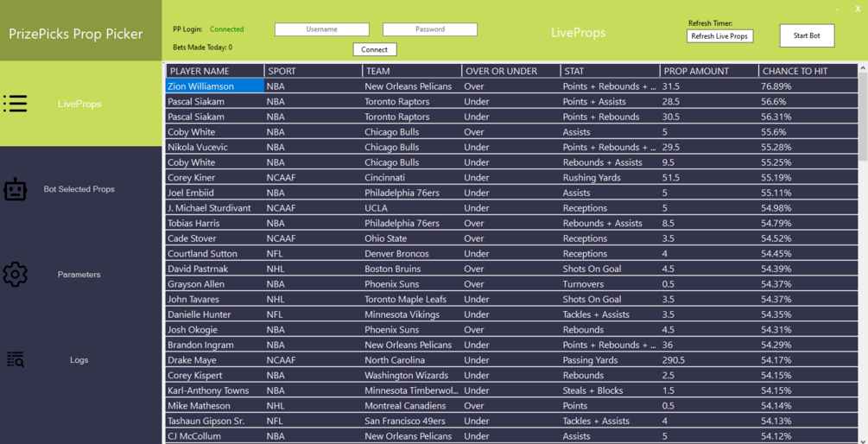The height and width of the screenshot is (444, 868).
Task: Click the Start Bot button
Action: [807, 35]
